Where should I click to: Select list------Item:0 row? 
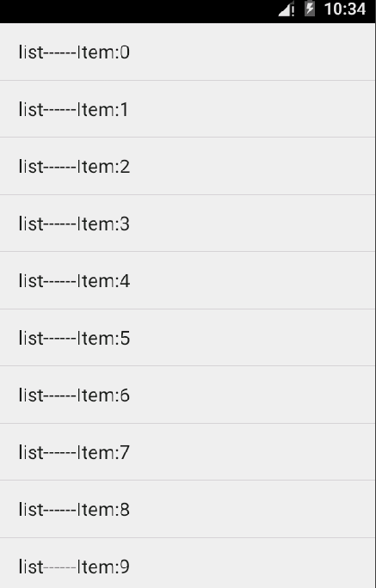[188, 52]
